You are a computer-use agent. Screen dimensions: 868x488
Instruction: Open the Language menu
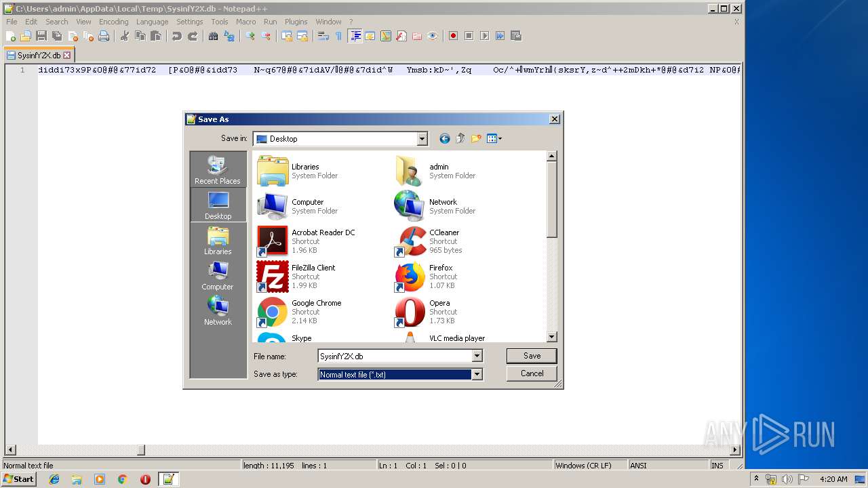click(x=152, y=22)
